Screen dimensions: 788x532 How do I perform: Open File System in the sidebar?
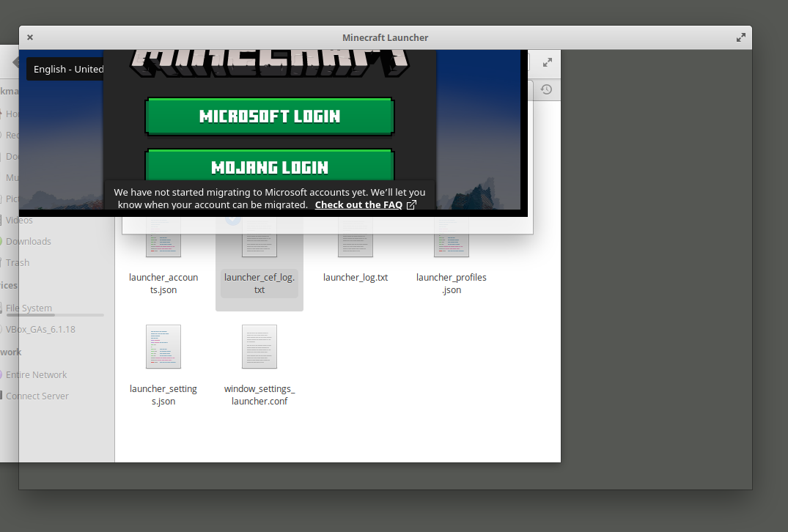click(x=29, y=308)
